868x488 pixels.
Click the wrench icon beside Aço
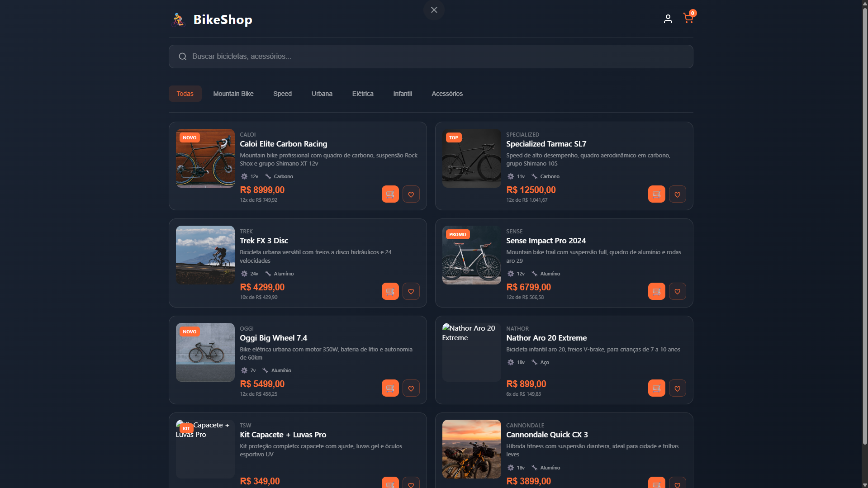tap(534, 362)
